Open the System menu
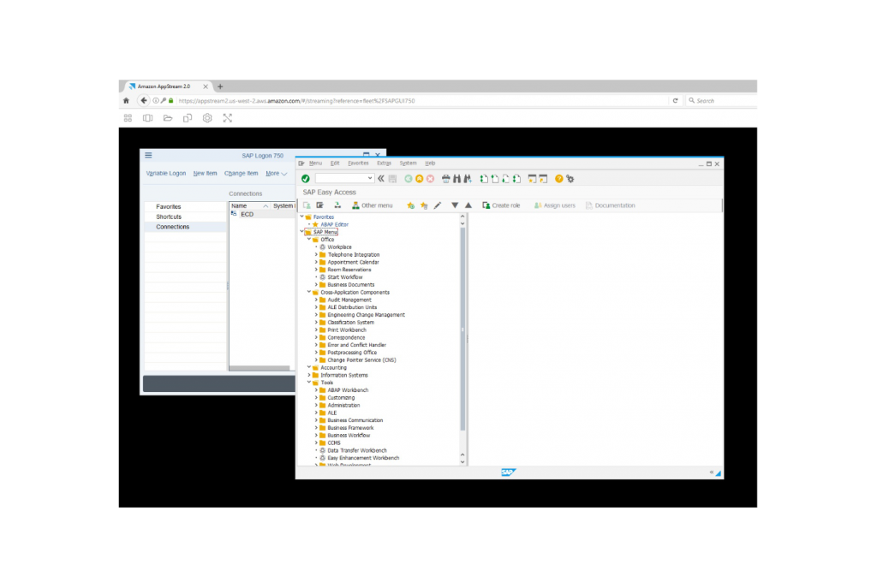The height and width of the screenshot is (588, 877). (409, 163)
